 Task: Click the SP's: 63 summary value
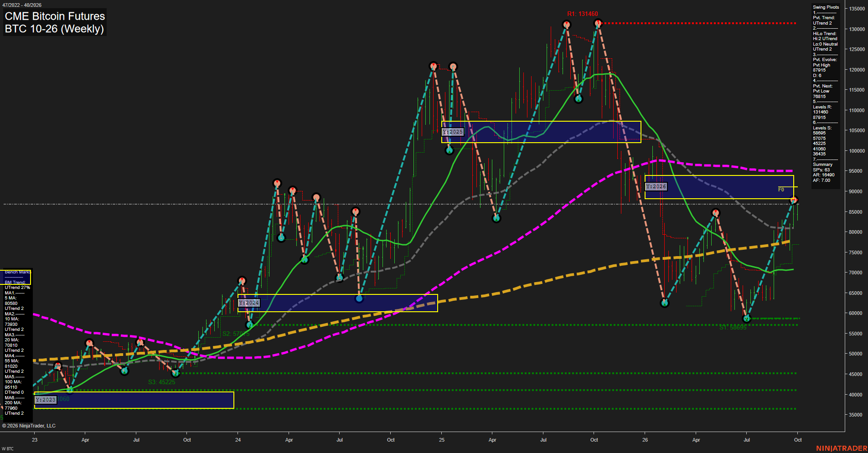click(x=821, y=170)
